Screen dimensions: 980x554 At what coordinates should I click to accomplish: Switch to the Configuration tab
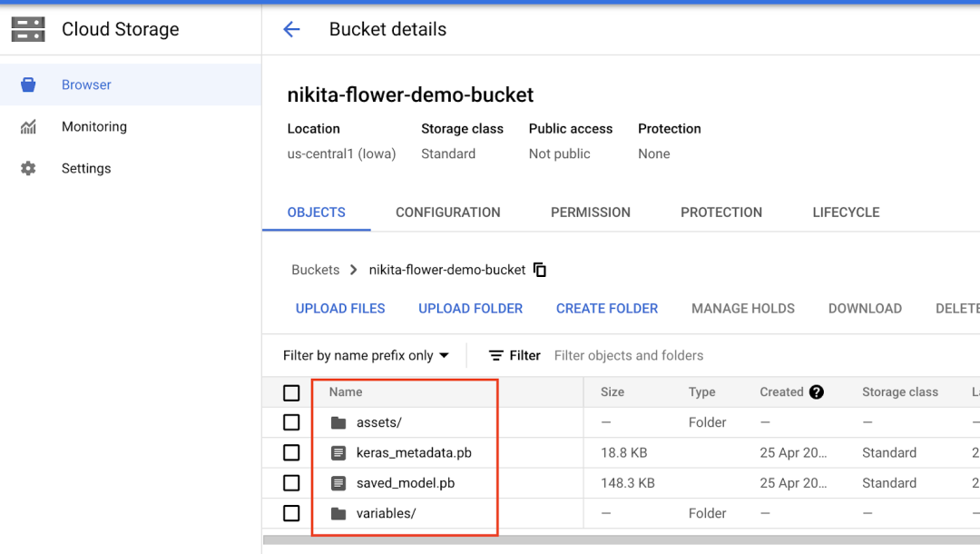click(x=447, y=213)
